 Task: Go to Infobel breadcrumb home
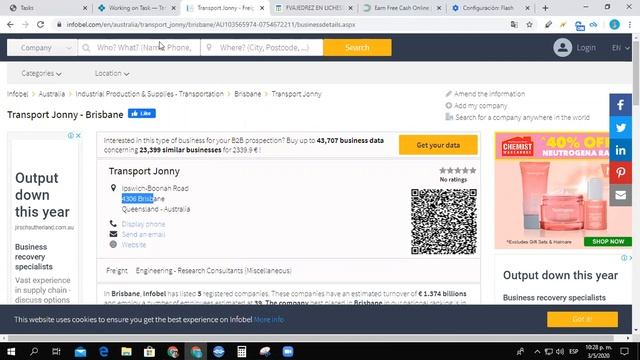point(18,94)
